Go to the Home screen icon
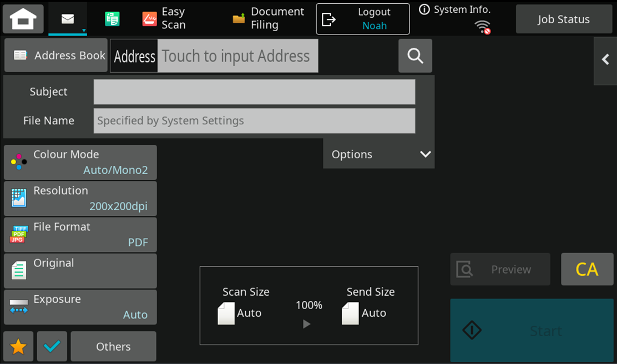Image resolution: width=617 pixels, height=364 pixels. 23,19
